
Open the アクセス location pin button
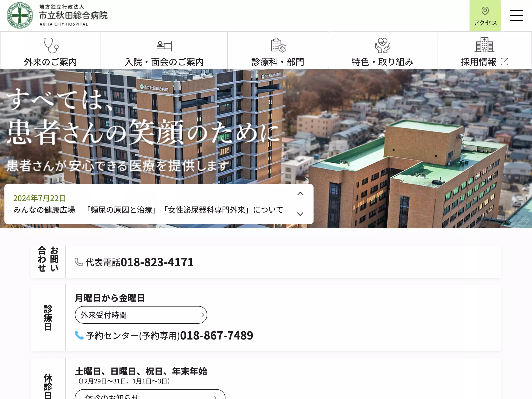point(485,16)
